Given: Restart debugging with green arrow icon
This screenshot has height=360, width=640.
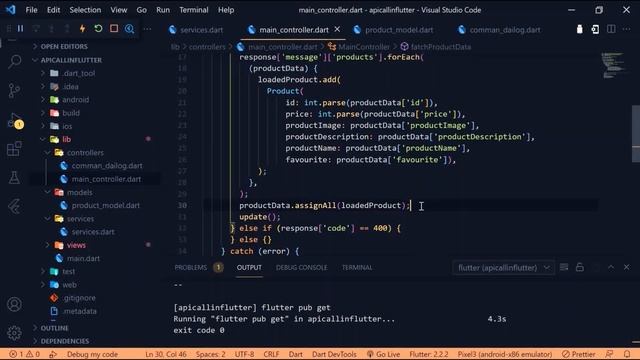Looking at the screenshot, I should 98,29.
